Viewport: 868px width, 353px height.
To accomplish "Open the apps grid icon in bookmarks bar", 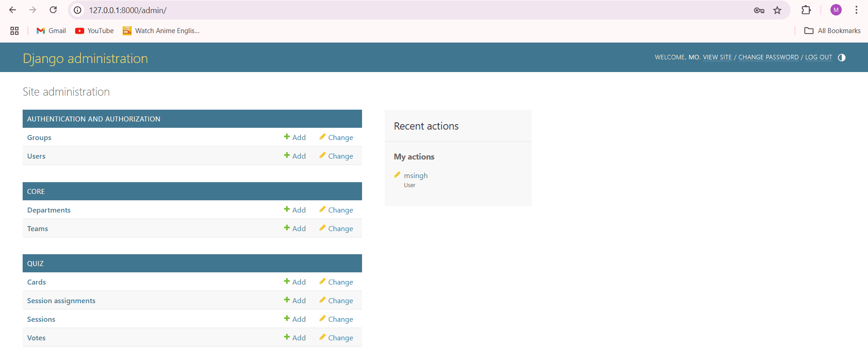I will tap(14, 31).
